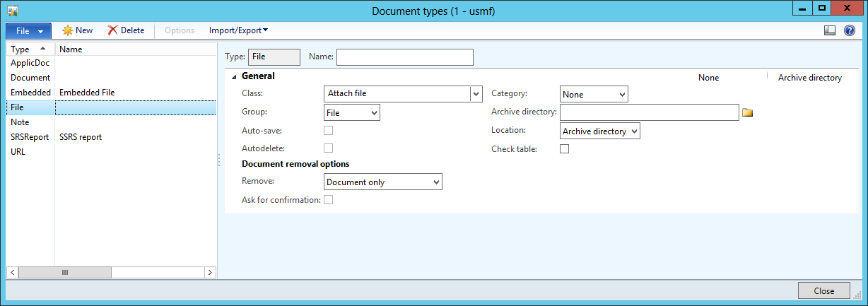This screenshot has width=868, height=306.
Task: Click the Close button
Action: 823,290
